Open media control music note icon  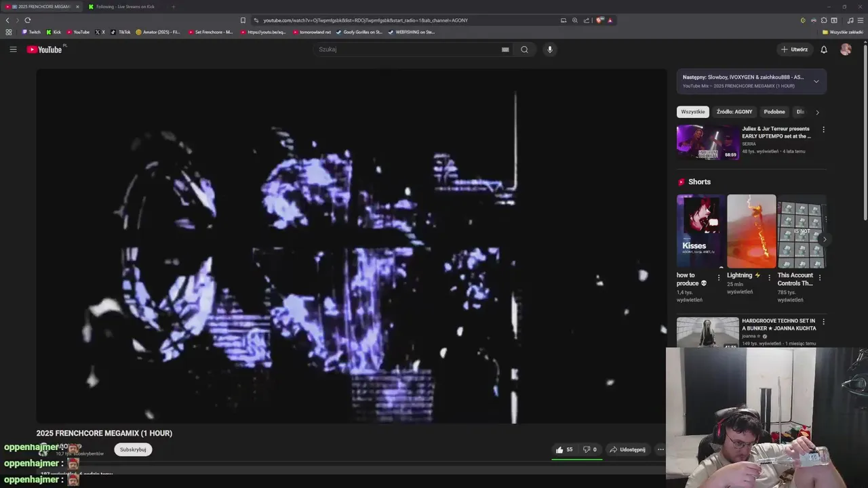pos(850,20)
